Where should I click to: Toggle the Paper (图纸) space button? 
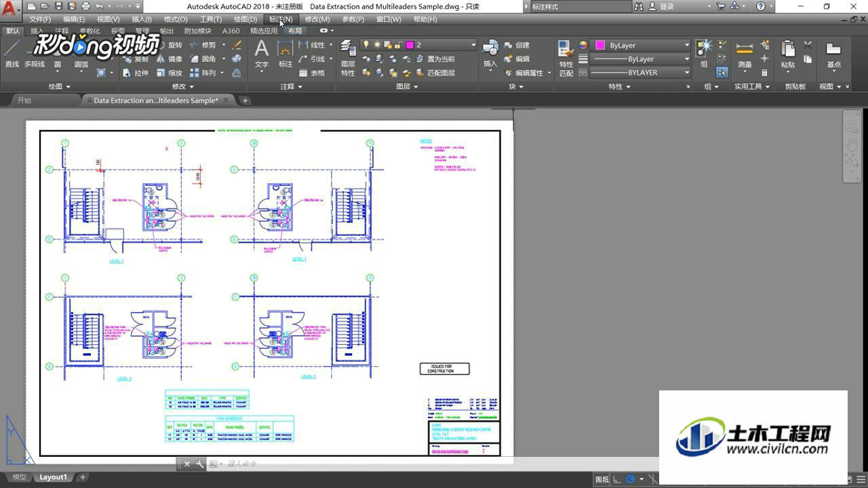[x=602, y=479]
